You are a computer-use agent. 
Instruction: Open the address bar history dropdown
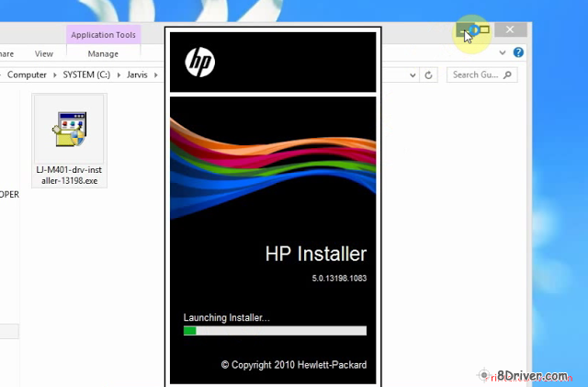(x=413, y=75)
